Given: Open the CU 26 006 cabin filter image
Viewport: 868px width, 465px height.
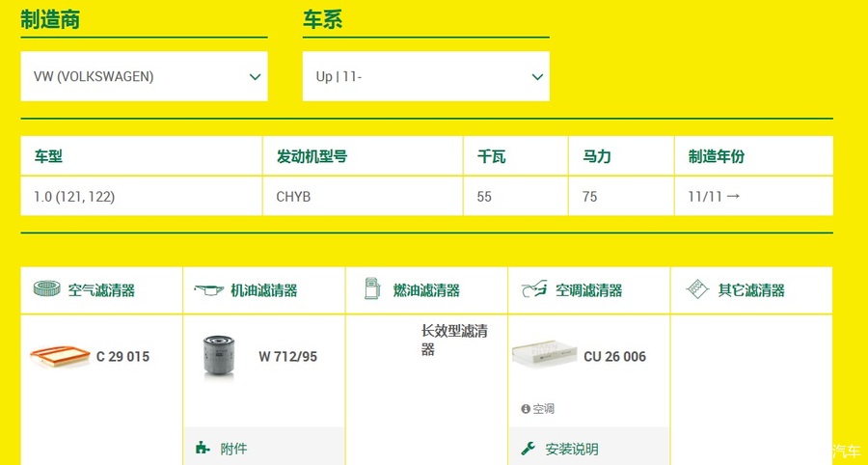Looking at the screenshot, I should pyautogui.click(x=544, y=354).
